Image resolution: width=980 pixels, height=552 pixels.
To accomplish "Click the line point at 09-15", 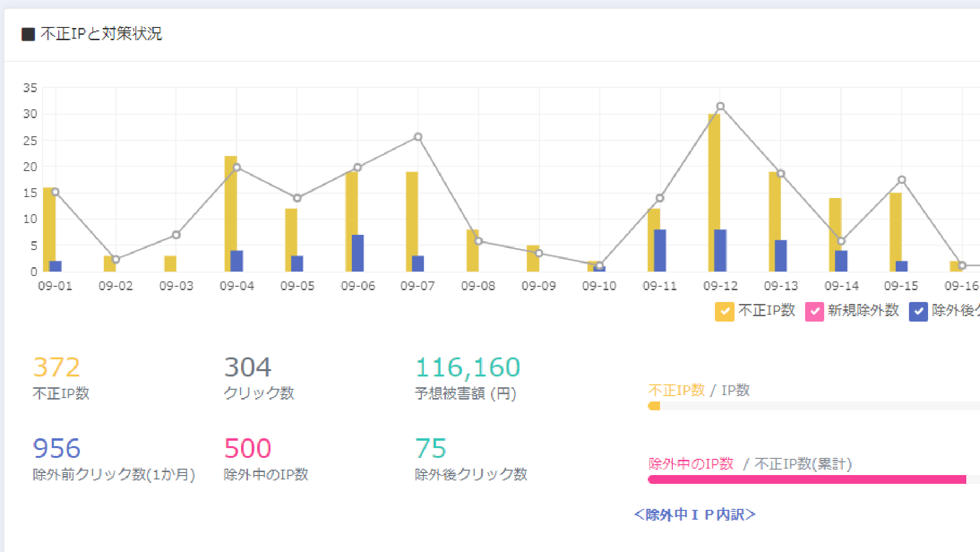I will (x=902, y=180).
